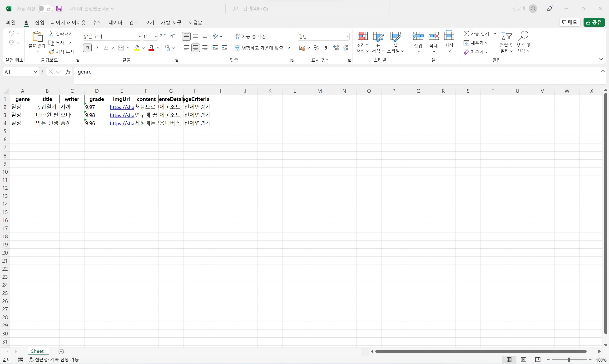Click the Save icon in title bar
Image resolution: width=609 pixels, height=364 pixels.
tap(59, 9)
